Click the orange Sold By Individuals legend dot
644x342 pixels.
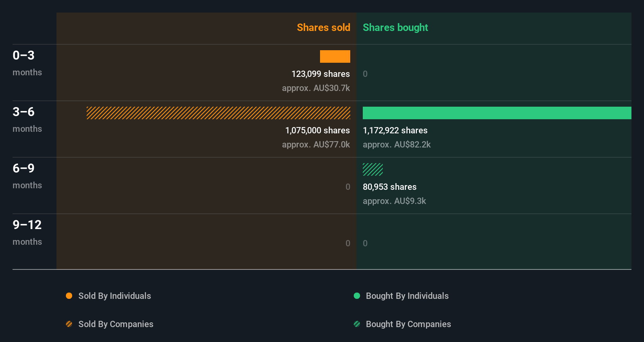[69, 296]
